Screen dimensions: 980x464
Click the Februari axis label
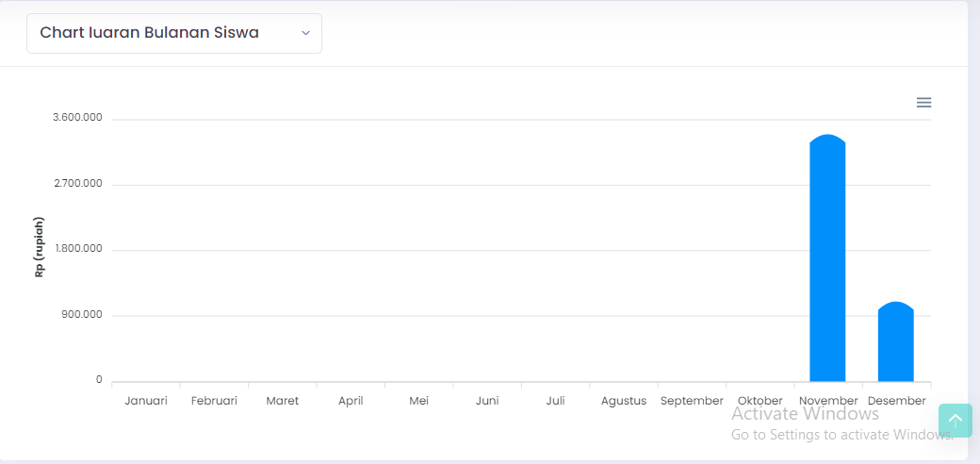click(215, 401)
